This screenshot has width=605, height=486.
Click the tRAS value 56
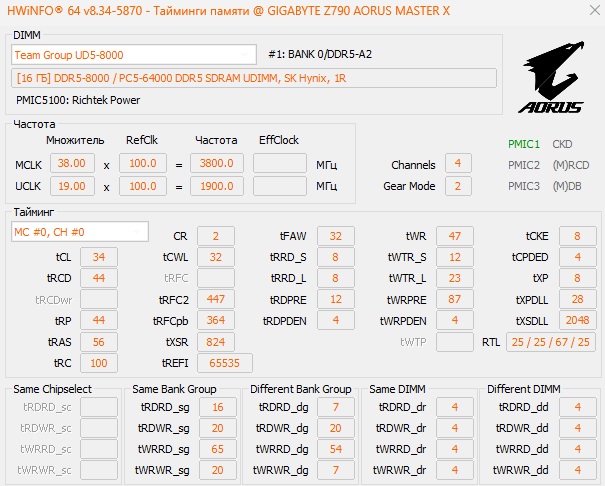(x=99, y=342)
